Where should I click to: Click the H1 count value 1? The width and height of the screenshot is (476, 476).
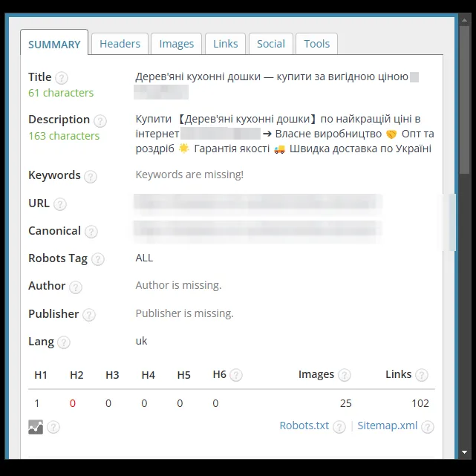pyautogui.click(x=37, y=403)
